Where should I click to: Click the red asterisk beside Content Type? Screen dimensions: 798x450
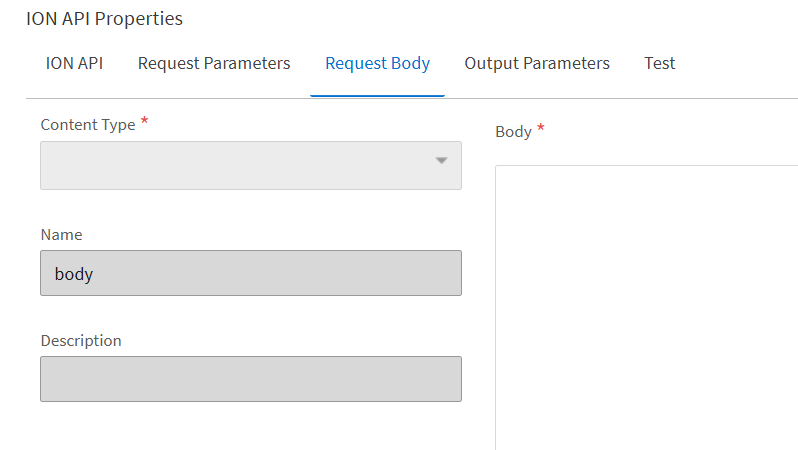click(144, 123)
